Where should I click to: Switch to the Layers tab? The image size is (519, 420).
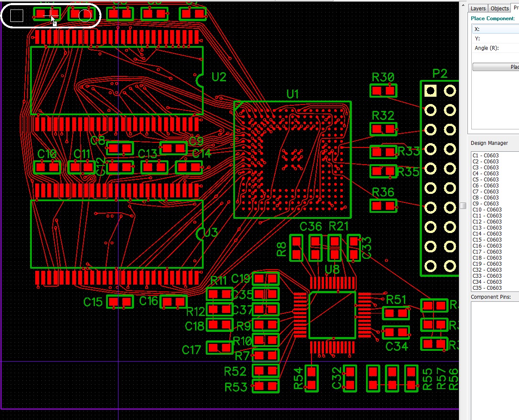point(478,8)
